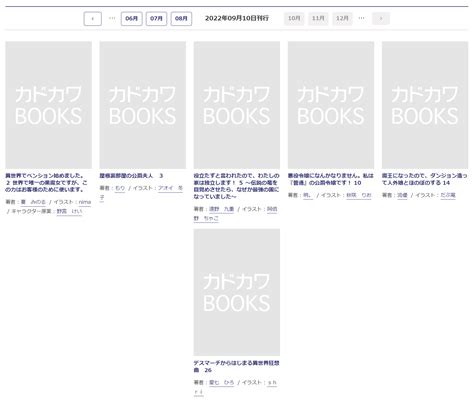This screenshot has height=401, width=474.
Task: Open title link わたしの家は独立します！5
Action: click(236, 186)
